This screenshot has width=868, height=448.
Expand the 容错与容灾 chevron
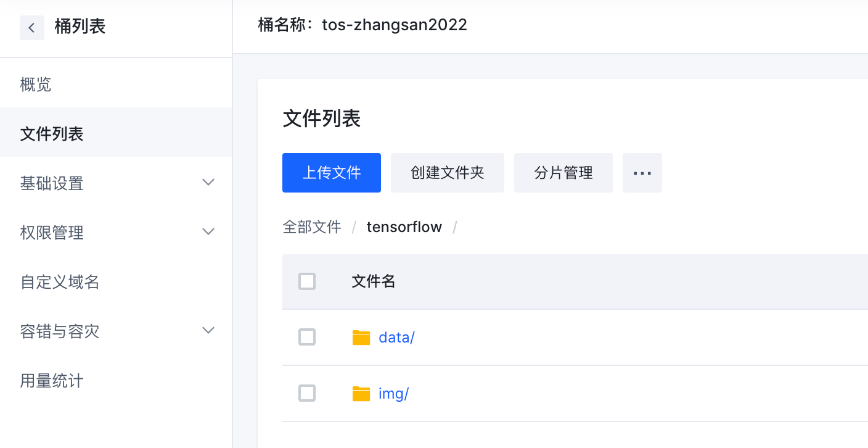[x=208, y=331]
